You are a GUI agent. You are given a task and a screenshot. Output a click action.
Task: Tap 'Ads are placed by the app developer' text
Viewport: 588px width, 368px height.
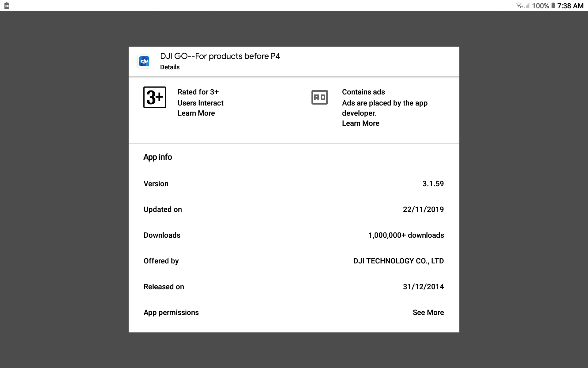click(385, 108)
